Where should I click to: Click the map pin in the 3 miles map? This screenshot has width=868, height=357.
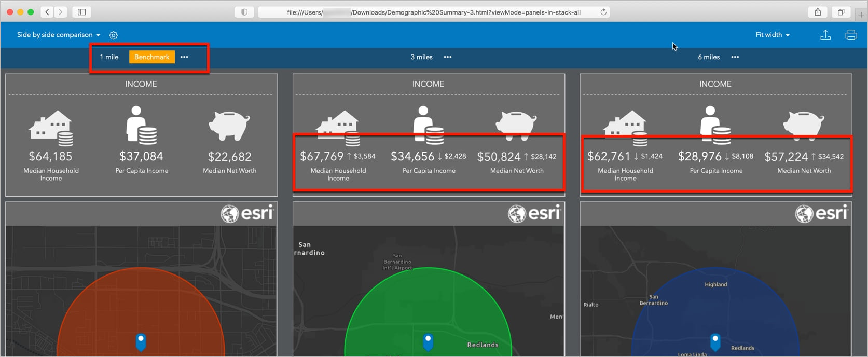point(428,342)
